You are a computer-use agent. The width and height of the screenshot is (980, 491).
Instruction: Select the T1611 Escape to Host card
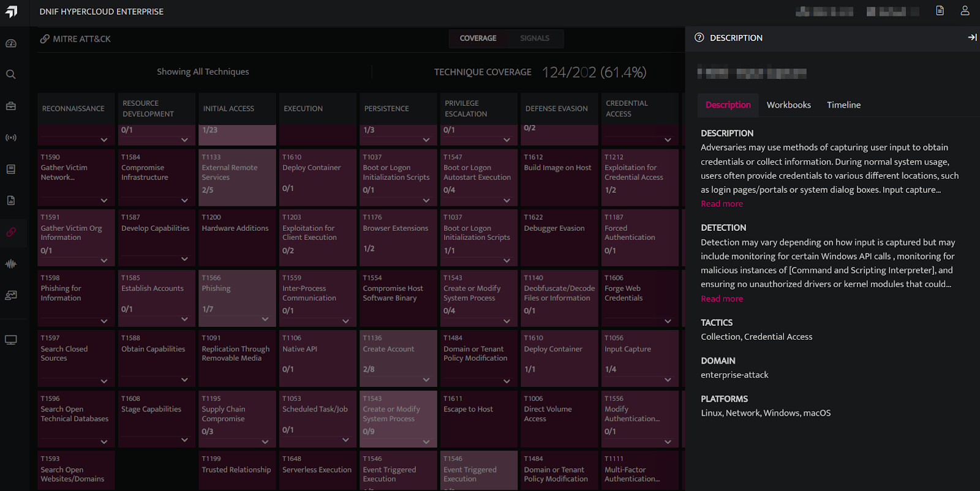[x=478, y=419]
